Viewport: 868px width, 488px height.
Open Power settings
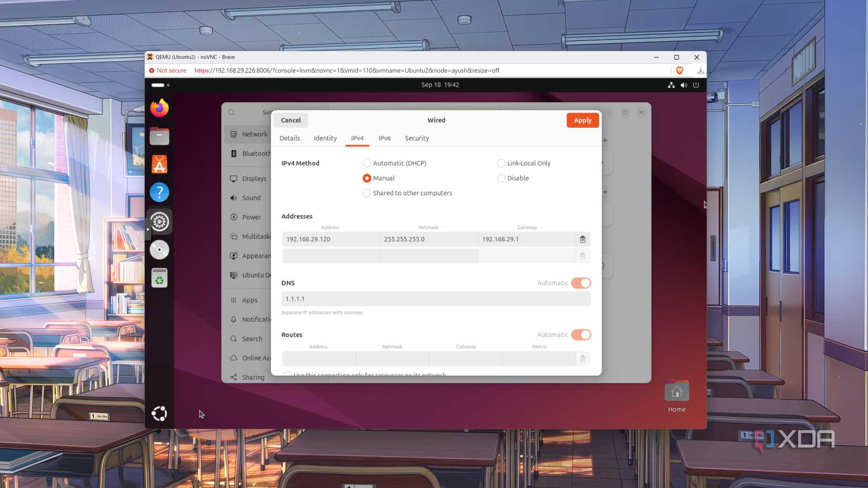coord(251,217)
